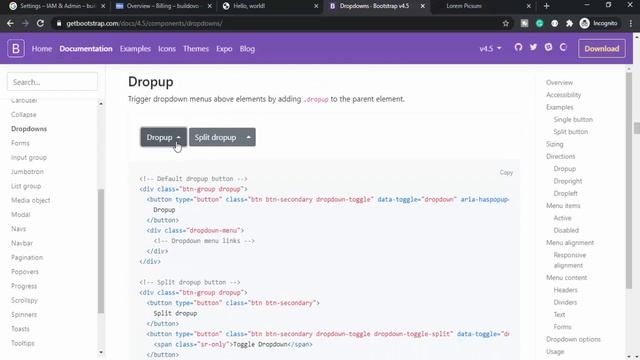Viewport: 640px width, 360px height.
Task: Open a new browser tab
Action: pyautogui.click(x=547, y=6)
